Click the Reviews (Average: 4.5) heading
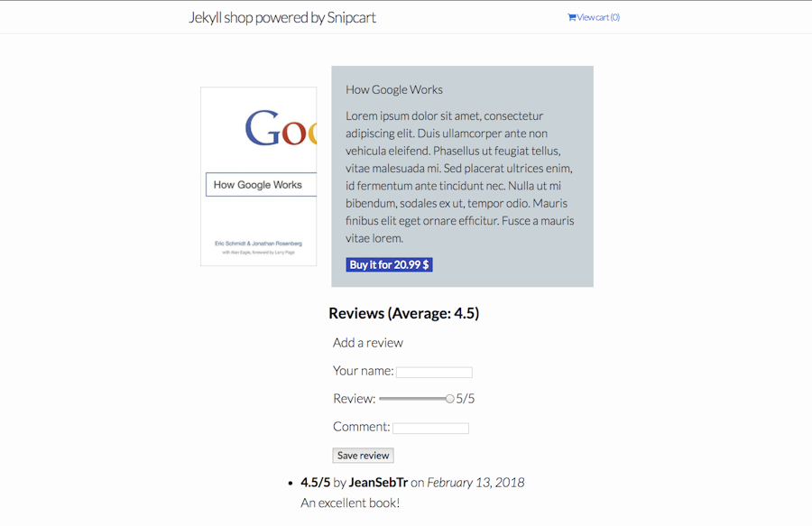Viewport: 812px width, 526px height. pos(404,313)
